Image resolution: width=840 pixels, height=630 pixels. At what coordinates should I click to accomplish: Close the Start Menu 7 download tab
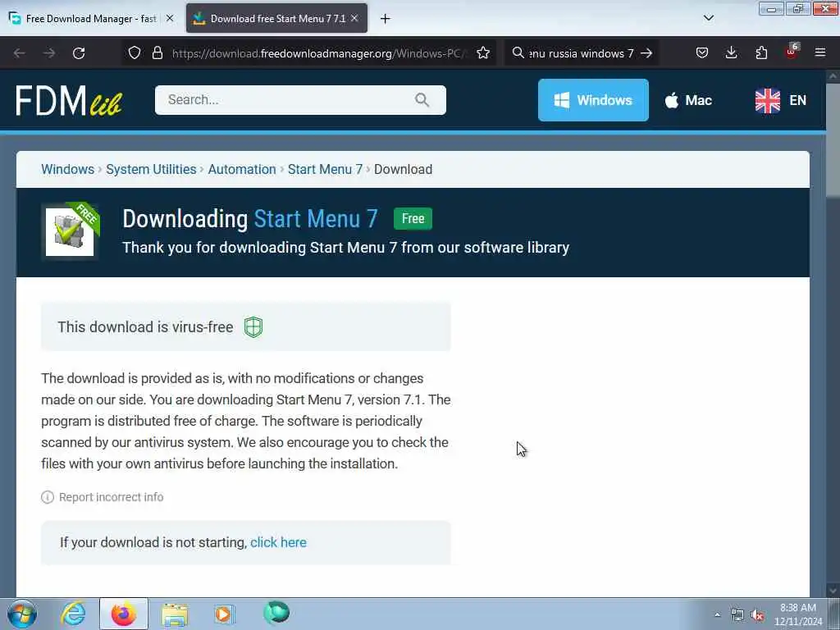point(354,18)
